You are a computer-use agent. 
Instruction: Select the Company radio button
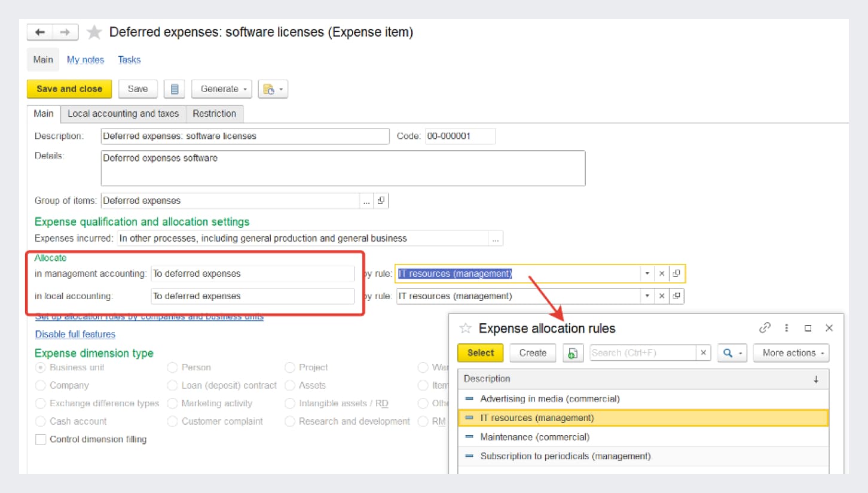tap(41, 385)
